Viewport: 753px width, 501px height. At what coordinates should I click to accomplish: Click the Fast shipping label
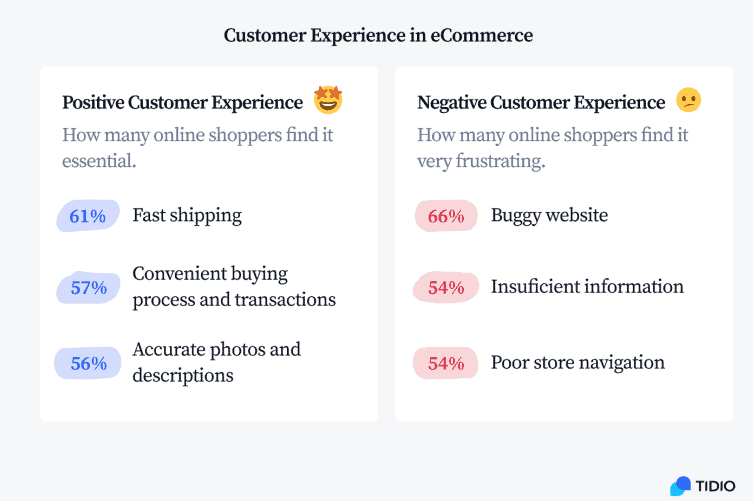click(187, 215)
